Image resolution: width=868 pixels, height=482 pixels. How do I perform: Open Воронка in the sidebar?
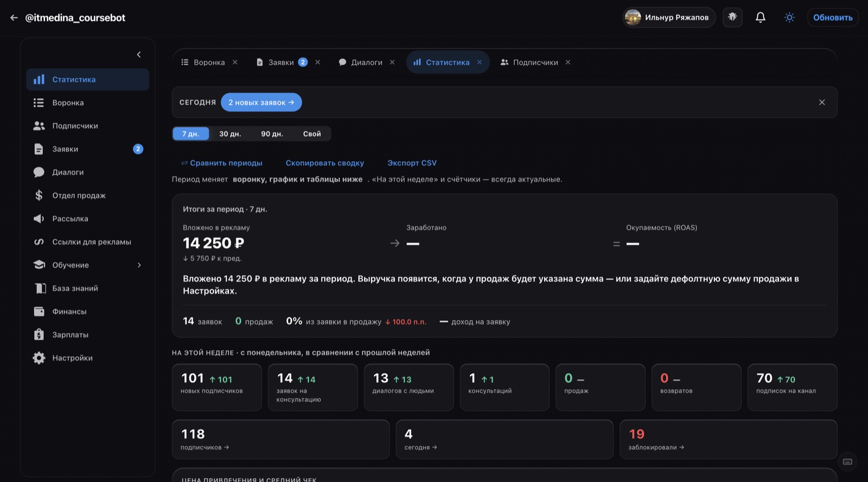pyautogui.click(x=87, y=103)
